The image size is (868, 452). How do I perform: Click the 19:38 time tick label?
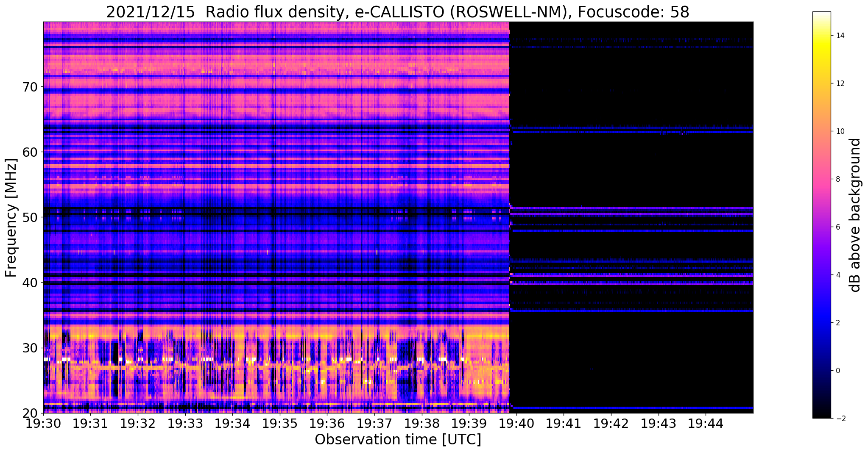pos(421,423)
